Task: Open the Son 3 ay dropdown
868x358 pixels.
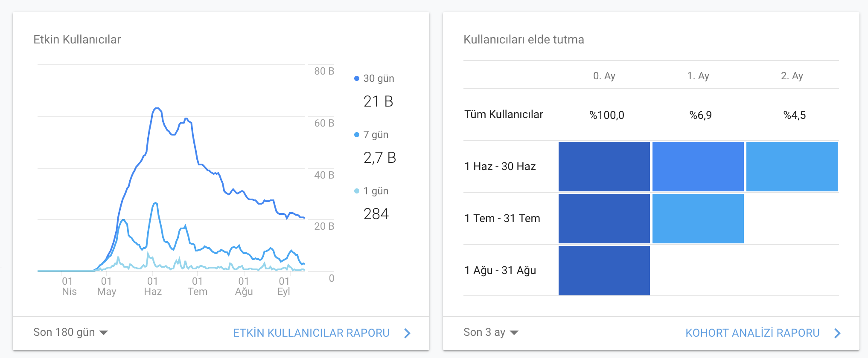Action: pyautogui.click(x=491, y=332)
